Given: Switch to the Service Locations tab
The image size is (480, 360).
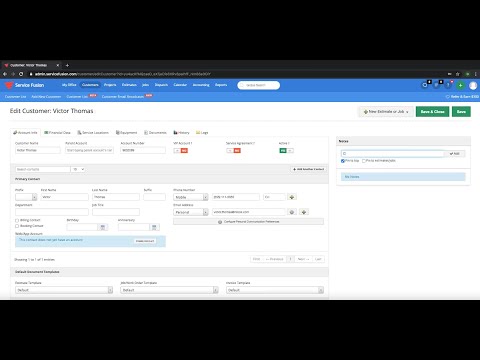Looking at the screenshot, I should (93, 133).
